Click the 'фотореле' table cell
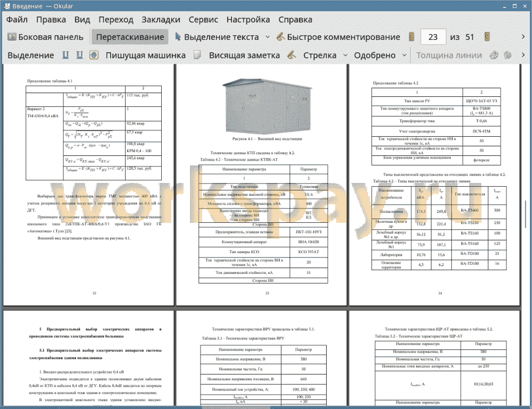The image size is (532, 409). coord(481,160)
